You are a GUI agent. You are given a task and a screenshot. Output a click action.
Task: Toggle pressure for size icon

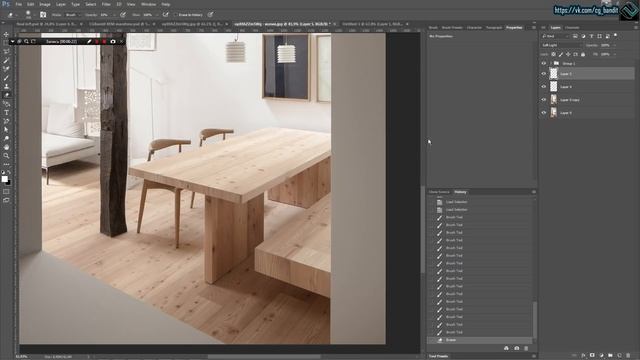(210, 15)
